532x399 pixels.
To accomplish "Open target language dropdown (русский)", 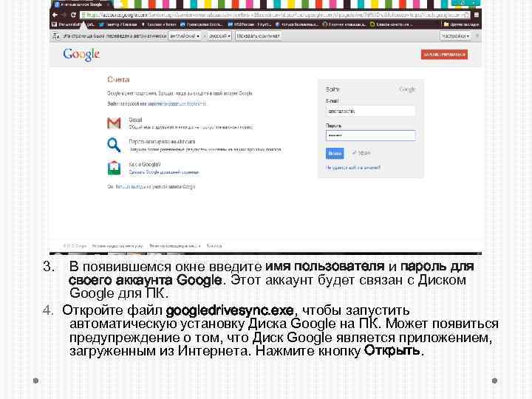I will [x=219, y=35].
